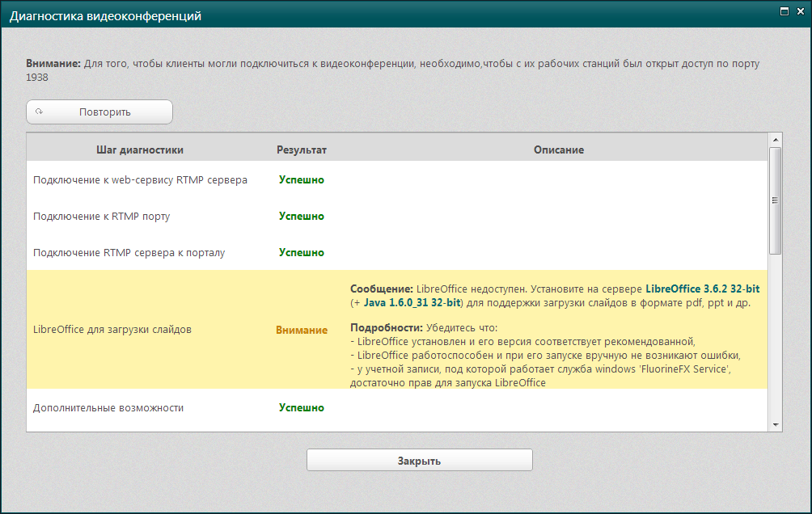
Task: Sort by the Шаг диагностики column header
Action: coord(140,150)
